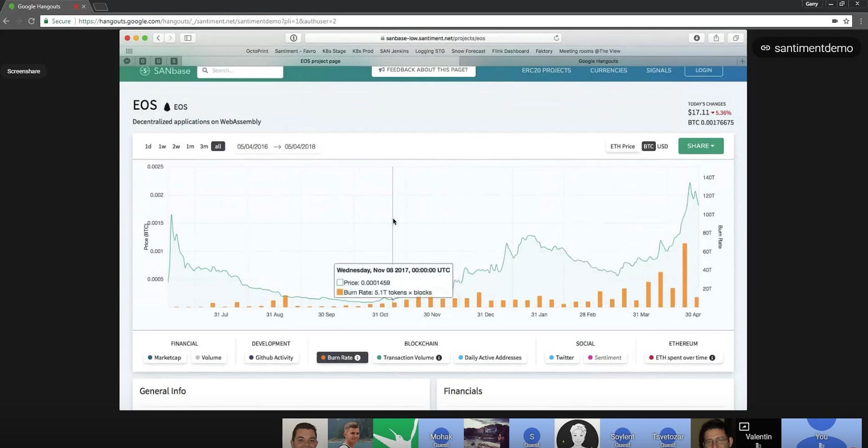Click the santimentdemo link badge
Screen dimensions: 868x448
807,48
